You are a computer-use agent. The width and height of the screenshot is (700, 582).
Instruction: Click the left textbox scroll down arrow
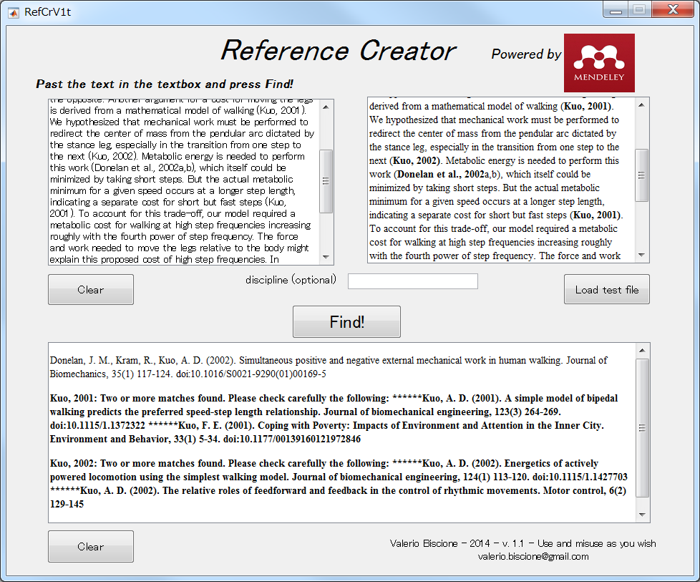326,257
